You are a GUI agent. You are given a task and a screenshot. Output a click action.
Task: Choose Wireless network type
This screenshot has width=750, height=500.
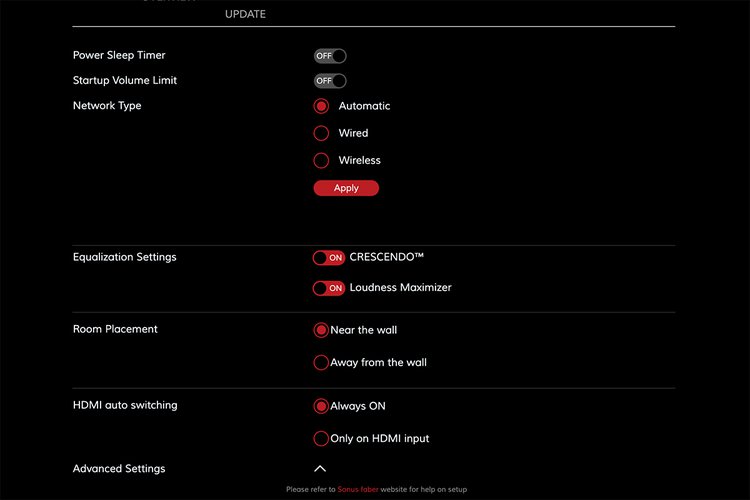click(x=322, y=160)
